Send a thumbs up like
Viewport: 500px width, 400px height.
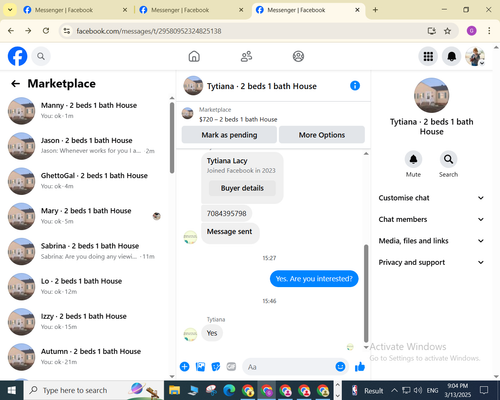click(360, 367)
